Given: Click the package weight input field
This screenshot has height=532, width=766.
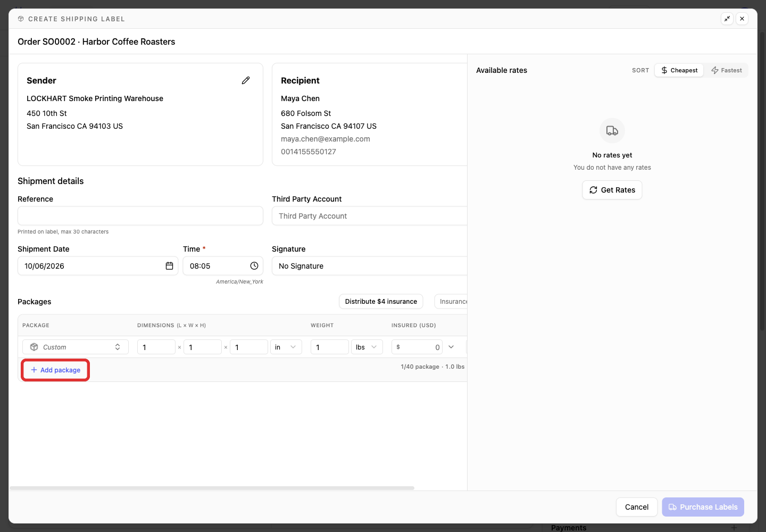Looking at the screenshot, I should click(330, 347).
